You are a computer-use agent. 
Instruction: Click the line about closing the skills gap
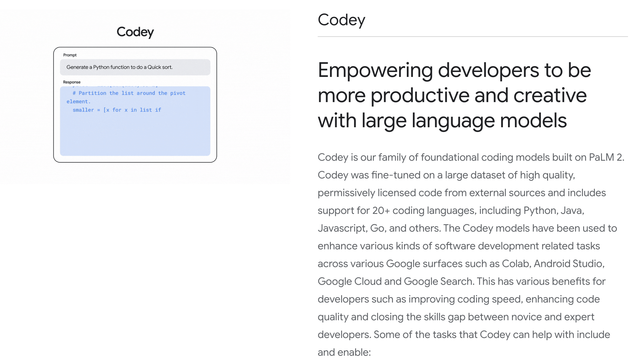tap(456, 317)
